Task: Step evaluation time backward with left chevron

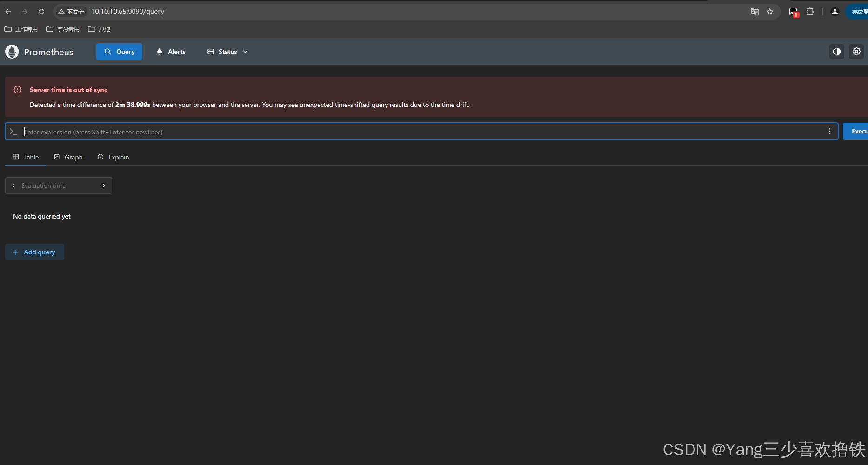Action: point(13,186)
